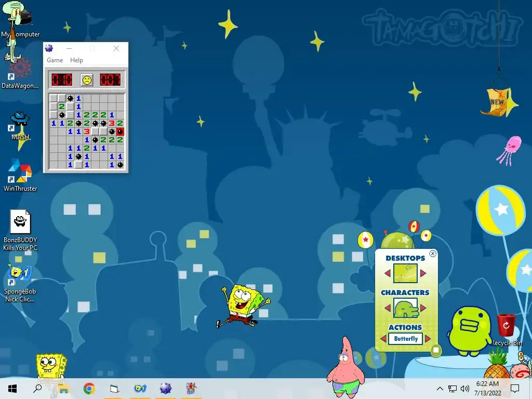Click the red spider app taskbar icon

tap(191, 389)
